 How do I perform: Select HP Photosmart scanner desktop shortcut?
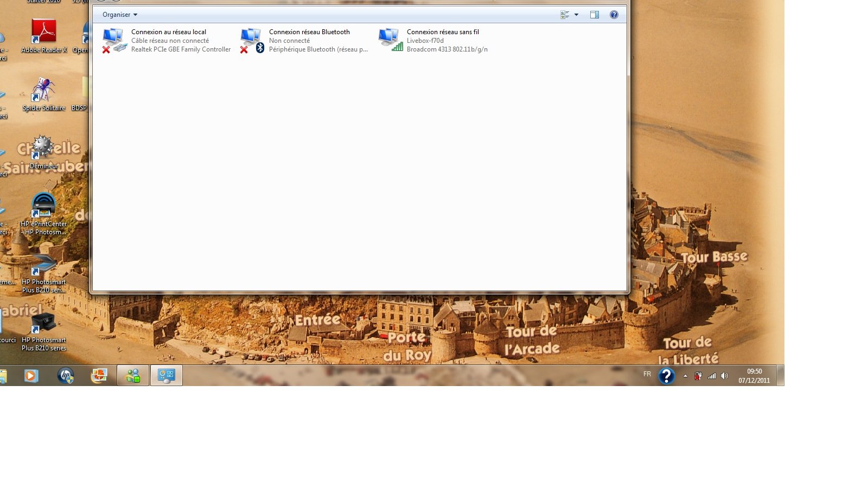44,273
